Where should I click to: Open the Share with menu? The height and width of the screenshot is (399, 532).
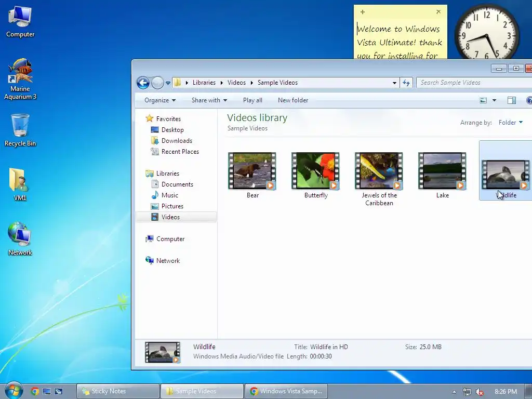209,100
